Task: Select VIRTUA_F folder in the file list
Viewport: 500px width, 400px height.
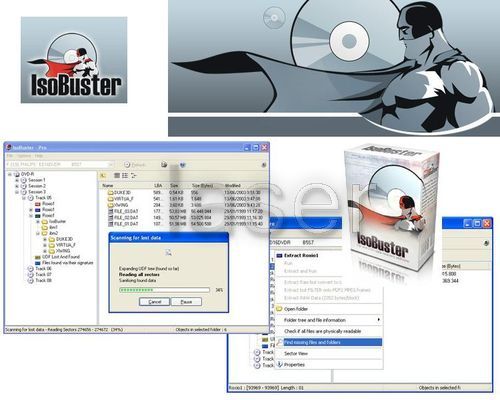Action: 120,199
